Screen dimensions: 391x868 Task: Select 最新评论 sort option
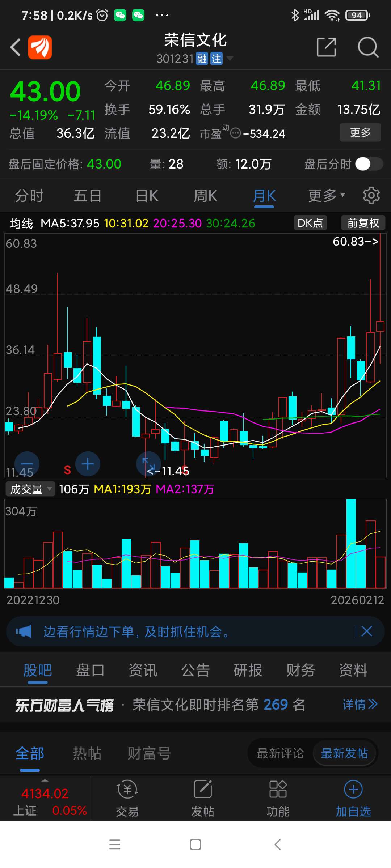(280, 753)
